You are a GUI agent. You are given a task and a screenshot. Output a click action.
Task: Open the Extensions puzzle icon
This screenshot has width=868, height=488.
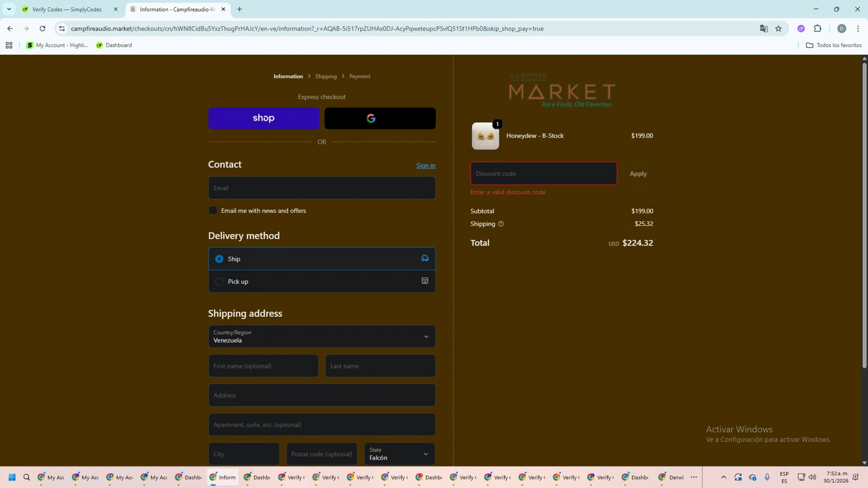[x=818, y=28]
